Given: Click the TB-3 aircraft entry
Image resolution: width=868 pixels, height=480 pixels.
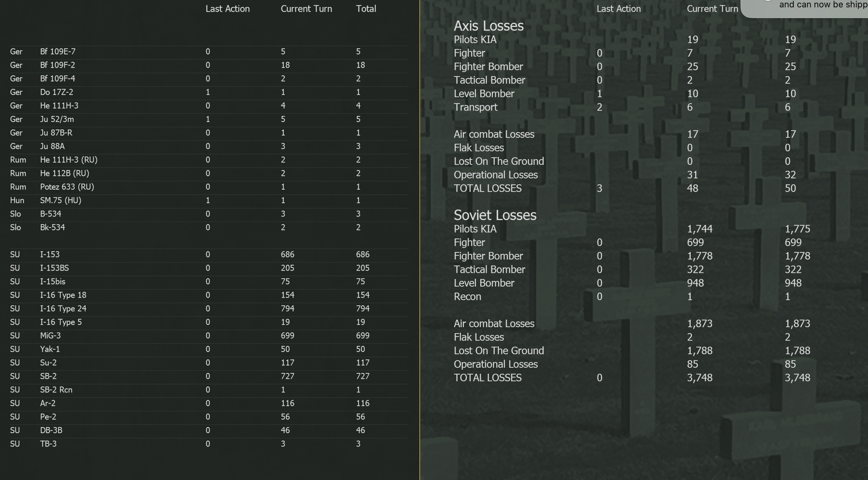Looking at the screenshot, I should point(49,444).
